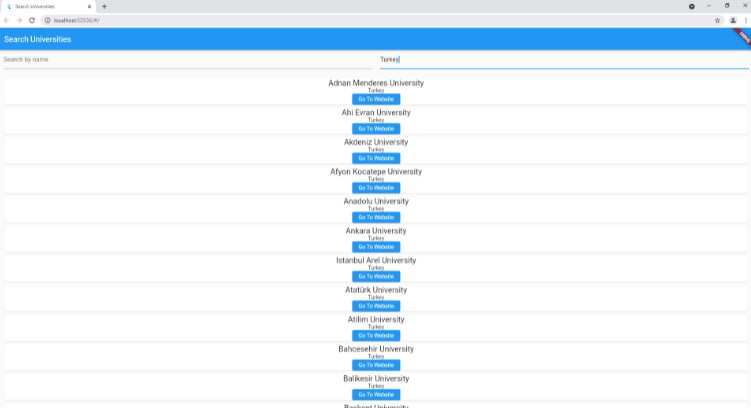Click the recording dot icon in title bar
This screenshot has height=408, width=751.
(692, 6)
